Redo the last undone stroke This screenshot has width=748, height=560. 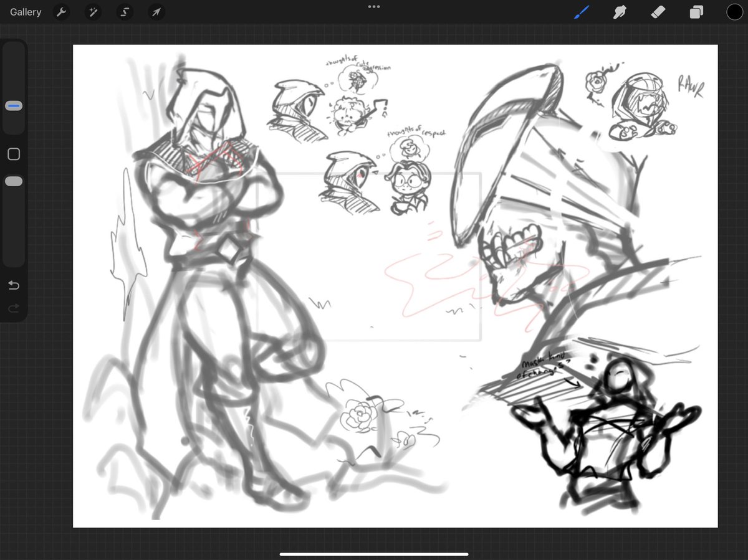[x=14, y=308]
